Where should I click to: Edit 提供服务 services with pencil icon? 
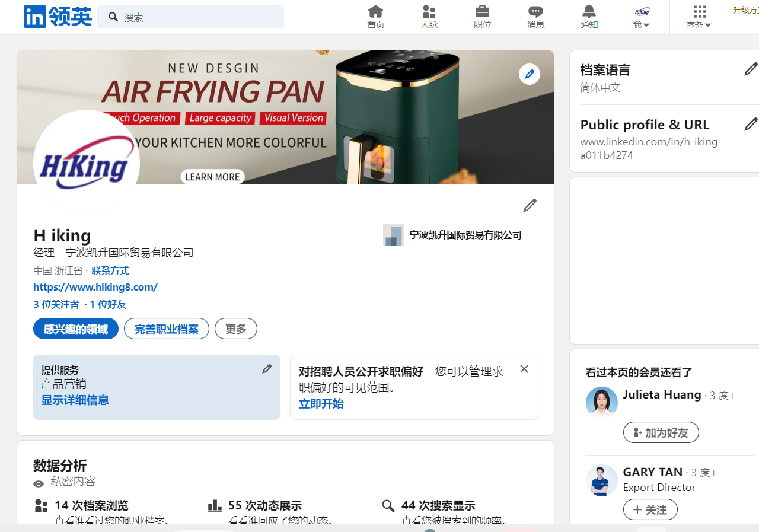[x=267, y=369]
